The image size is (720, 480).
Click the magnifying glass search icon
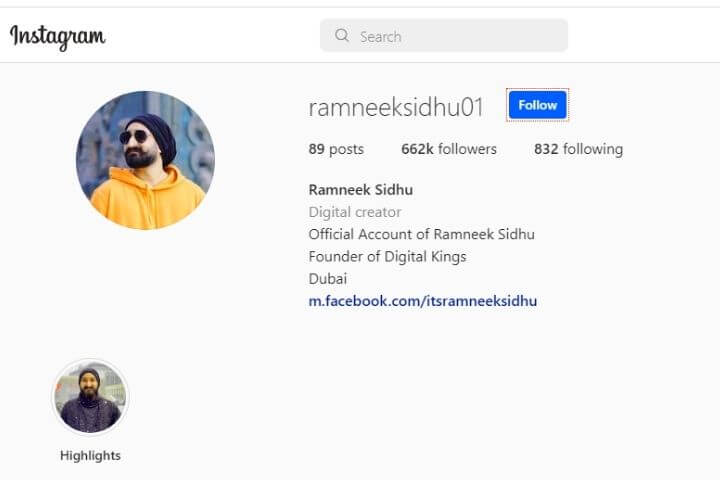342,35
